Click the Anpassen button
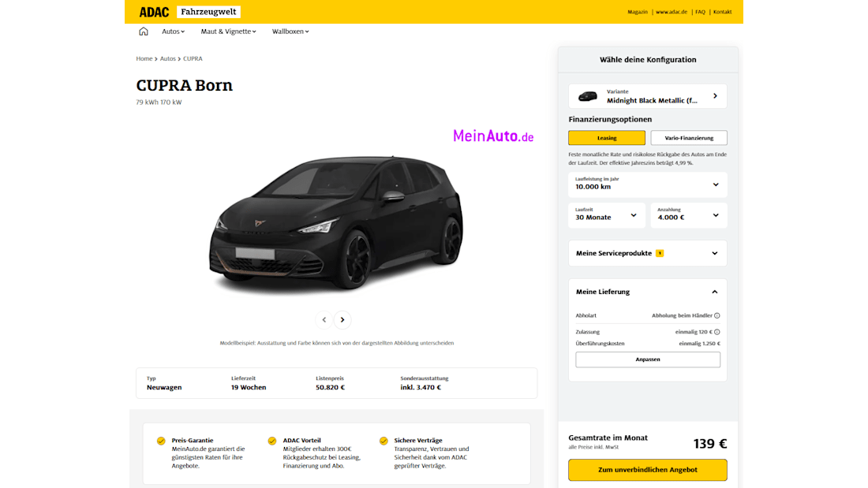 (x=647, y=359)
